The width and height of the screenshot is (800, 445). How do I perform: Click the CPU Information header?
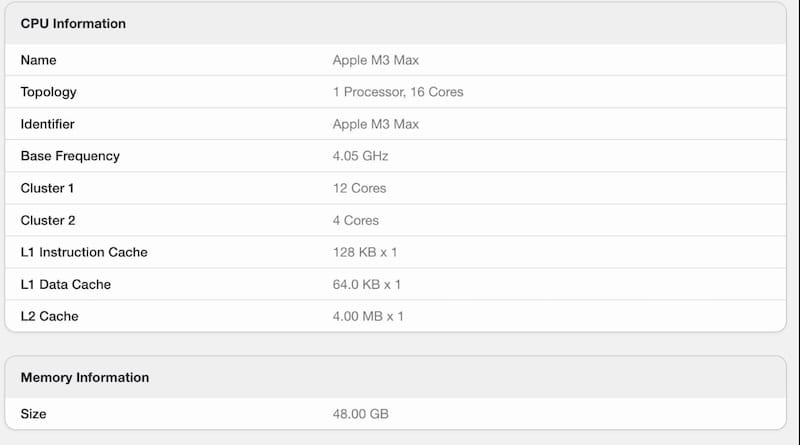73,23
